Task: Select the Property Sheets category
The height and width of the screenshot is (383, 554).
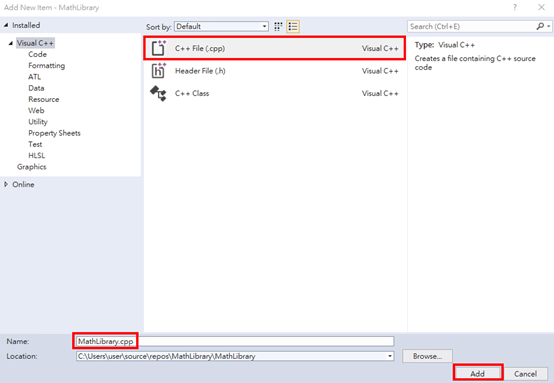Action: pyautogui.click(x=54, y=133)
